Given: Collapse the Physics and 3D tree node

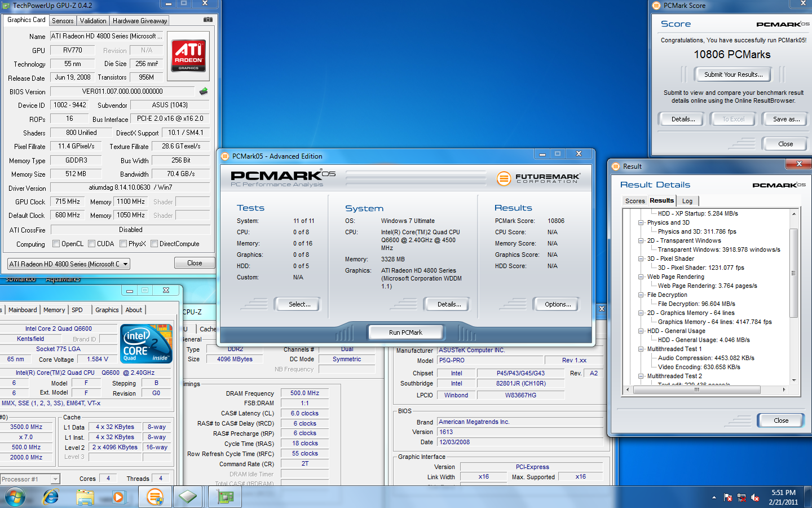Looking at the screenshot, I should [x=641, y=222].
